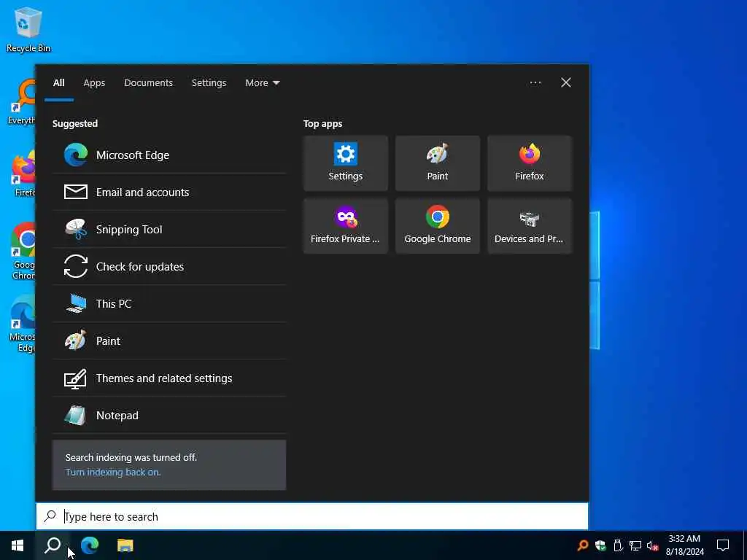Close the search panel

point(566,83)
